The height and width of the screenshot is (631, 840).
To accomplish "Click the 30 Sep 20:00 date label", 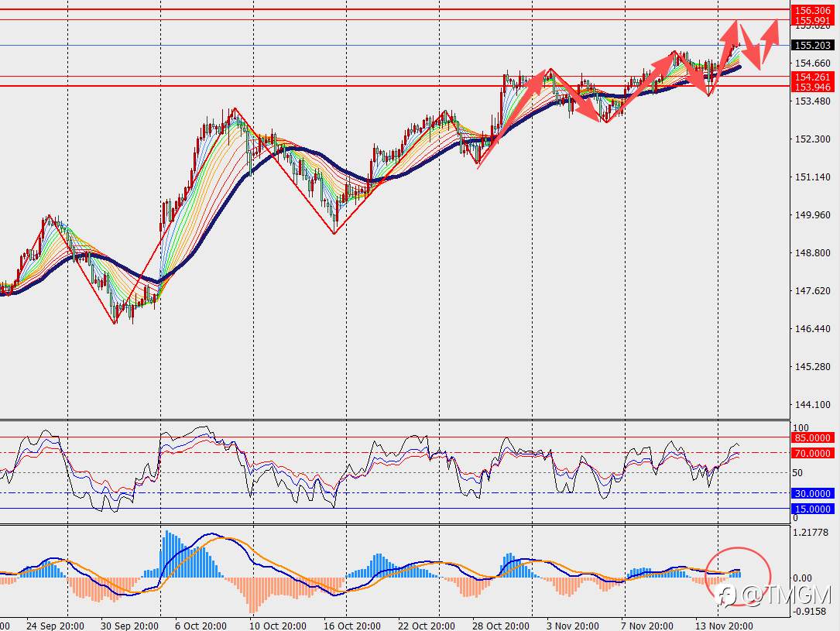I will 129,626.
